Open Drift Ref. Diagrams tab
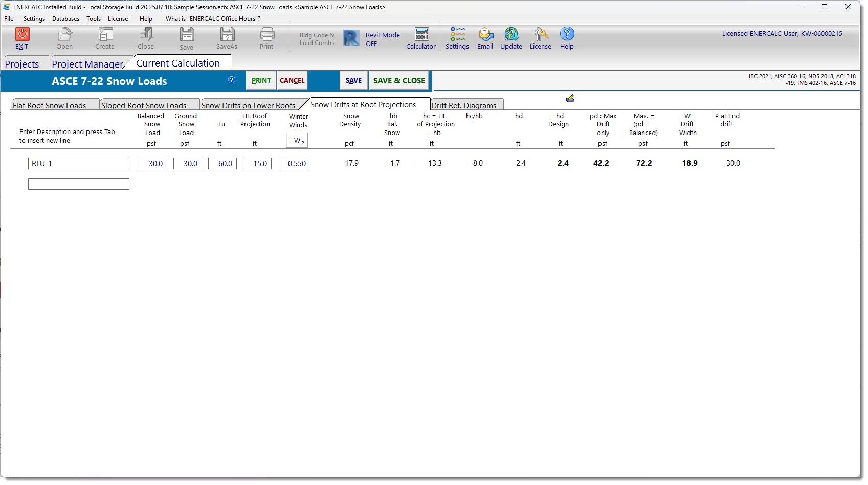The height and width of the screenshot is (485, 868). tap(464, 105)
